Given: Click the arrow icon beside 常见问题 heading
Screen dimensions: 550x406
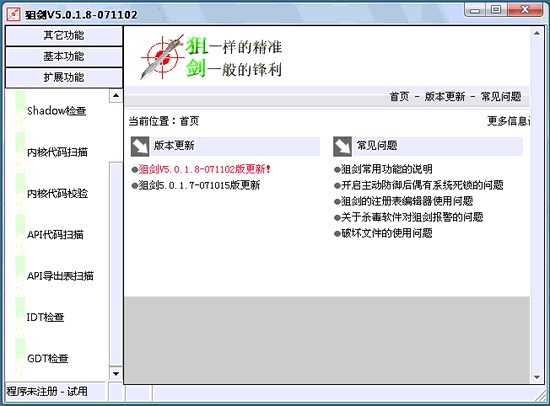Looking at the screenshot, I should 342,147.
